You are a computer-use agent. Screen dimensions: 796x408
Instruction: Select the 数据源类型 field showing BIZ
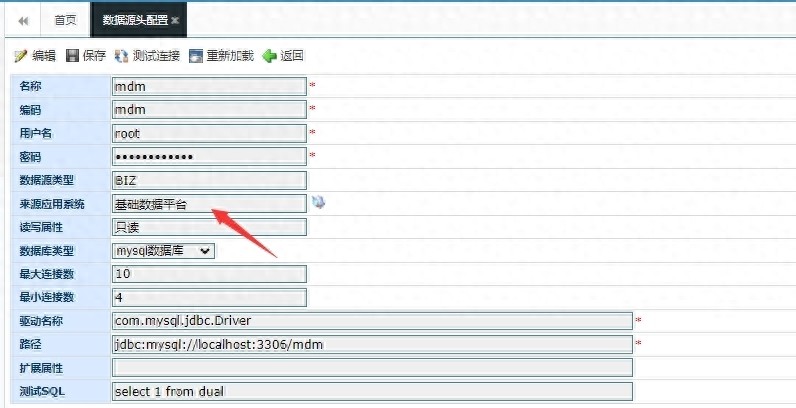pos(209,180)
